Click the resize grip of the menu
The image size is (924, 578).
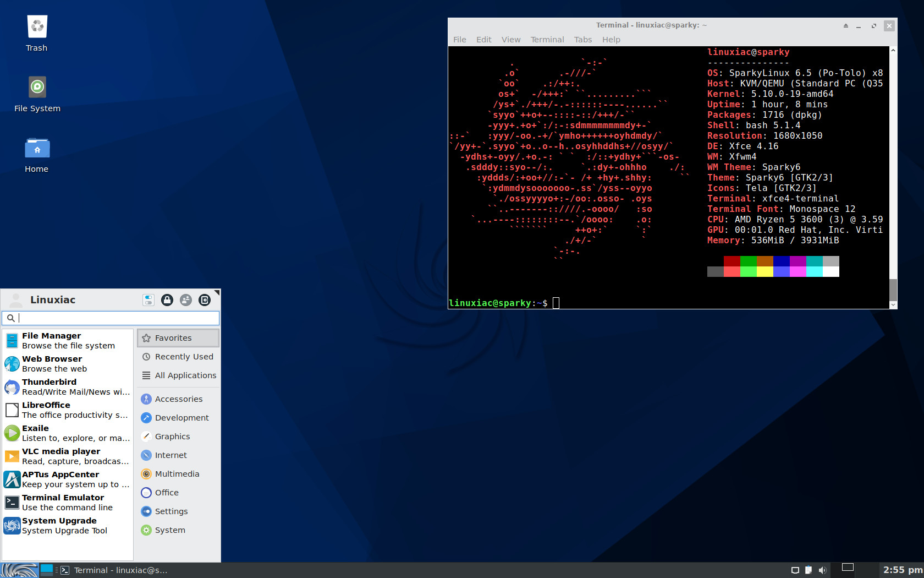pos(217,292)
